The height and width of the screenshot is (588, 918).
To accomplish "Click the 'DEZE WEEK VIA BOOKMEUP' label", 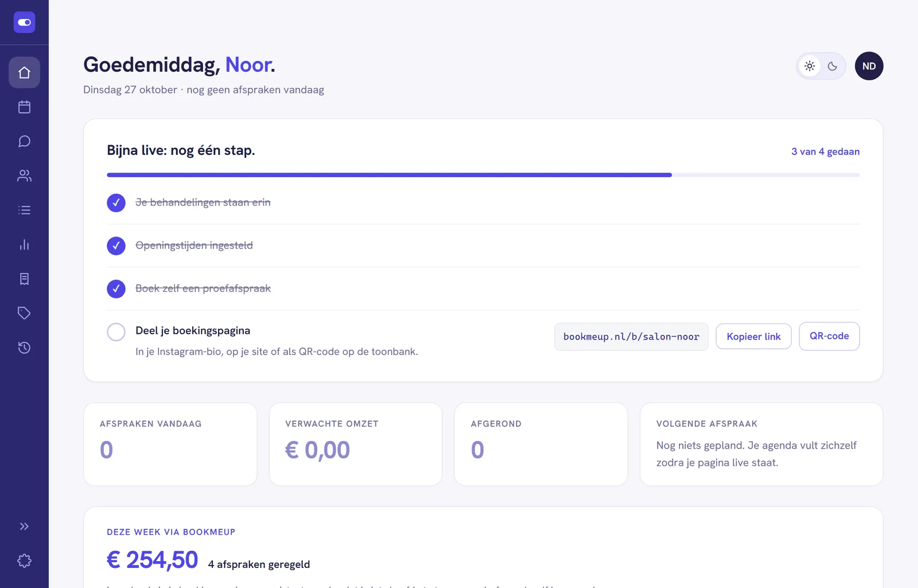I will pos(171,532).
